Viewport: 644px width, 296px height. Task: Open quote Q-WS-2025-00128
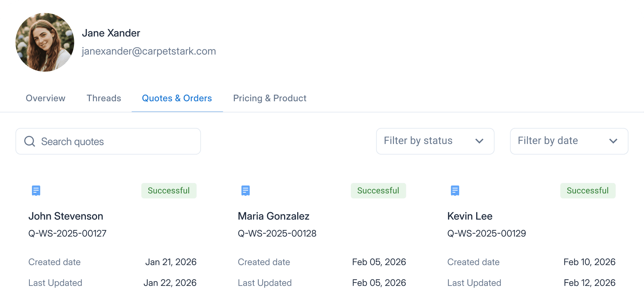coord(277,233)
